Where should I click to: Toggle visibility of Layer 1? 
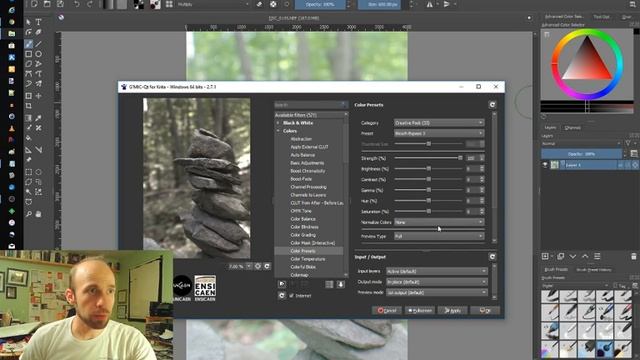pyautogui.click(x=545, y=165)
